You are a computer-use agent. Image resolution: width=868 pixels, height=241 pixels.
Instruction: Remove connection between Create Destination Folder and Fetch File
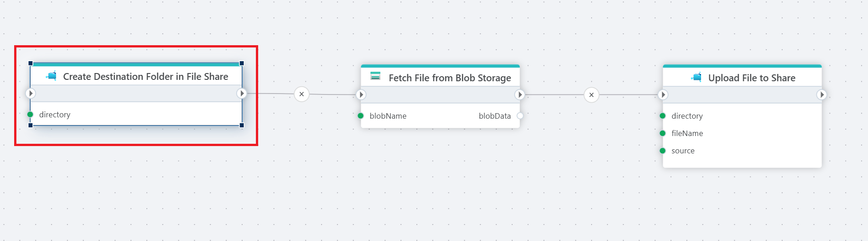click(301, 94)
